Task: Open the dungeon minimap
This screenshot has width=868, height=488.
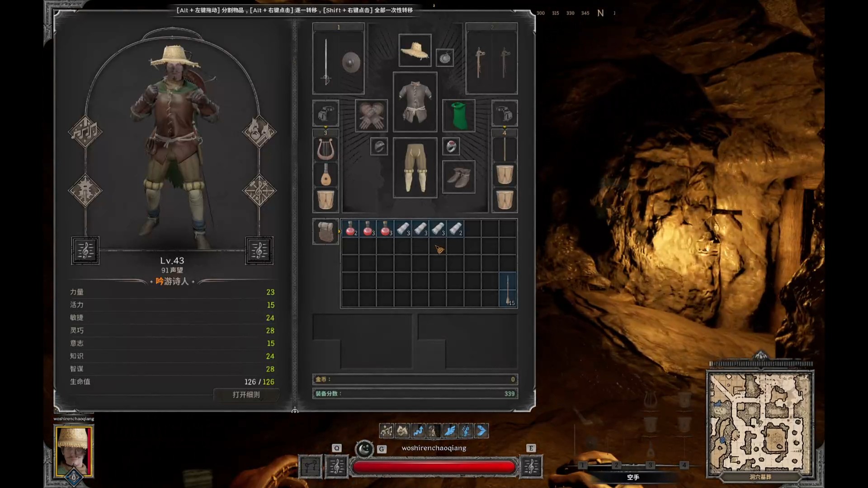Action: coord(760,423)
